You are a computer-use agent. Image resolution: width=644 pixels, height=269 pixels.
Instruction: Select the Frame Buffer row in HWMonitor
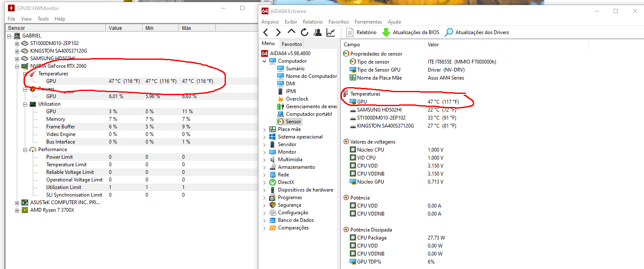pos(132,127)
